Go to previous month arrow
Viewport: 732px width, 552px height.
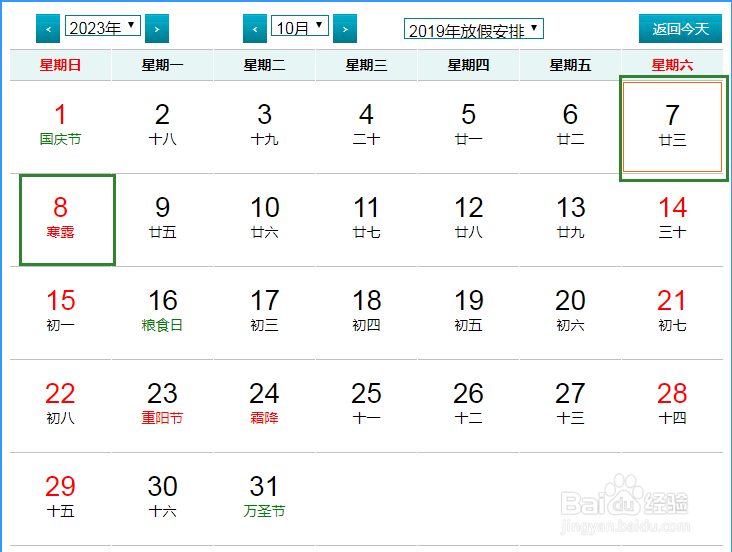tap(255, 28)
